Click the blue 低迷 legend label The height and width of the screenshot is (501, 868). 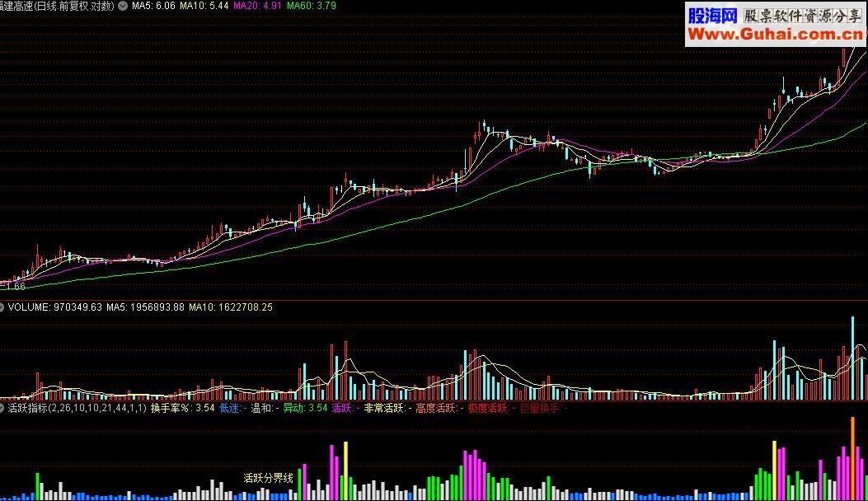pyautogui.click(x=233, y=409)
